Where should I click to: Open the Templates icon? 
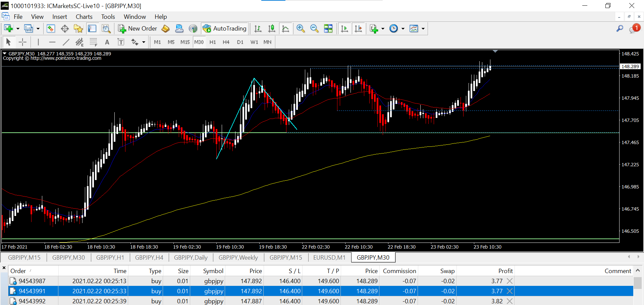(414, 29)
